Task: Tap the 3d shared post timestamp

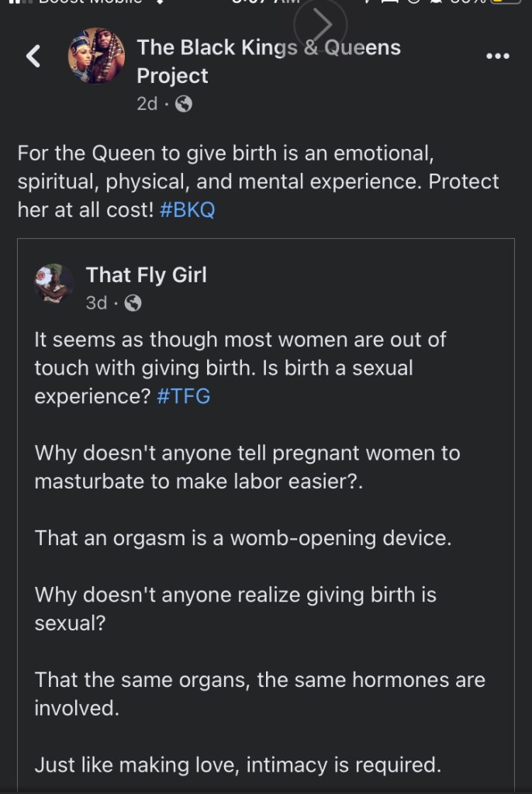Action: tap(96, 303)
